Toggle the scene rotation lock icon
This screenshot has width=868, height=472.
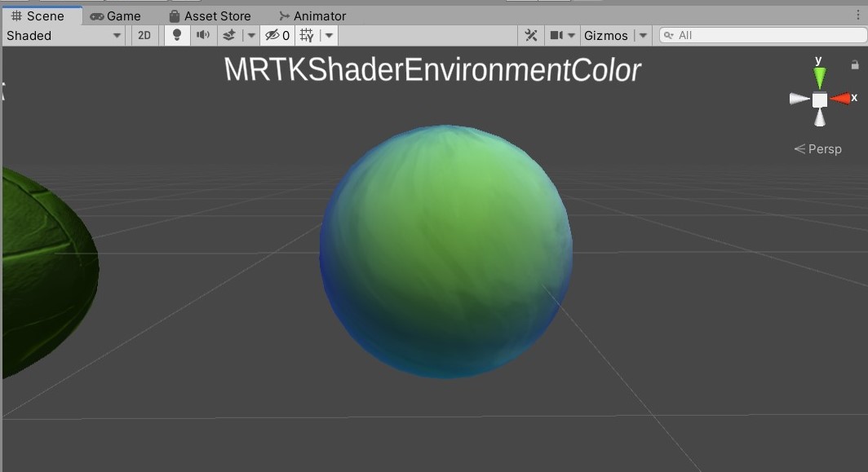[855, 64]
